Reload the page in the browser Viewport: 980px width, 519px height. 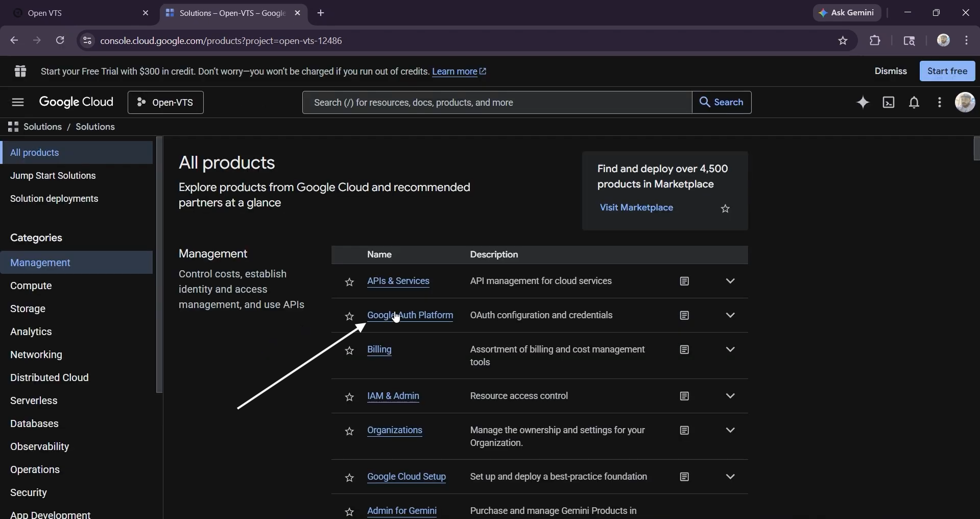click(60, 40)
